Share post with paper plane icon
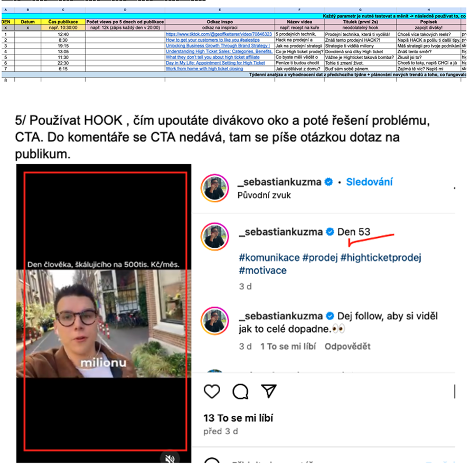Viewport: 470px width, 476px height. (x=269, y=391)
